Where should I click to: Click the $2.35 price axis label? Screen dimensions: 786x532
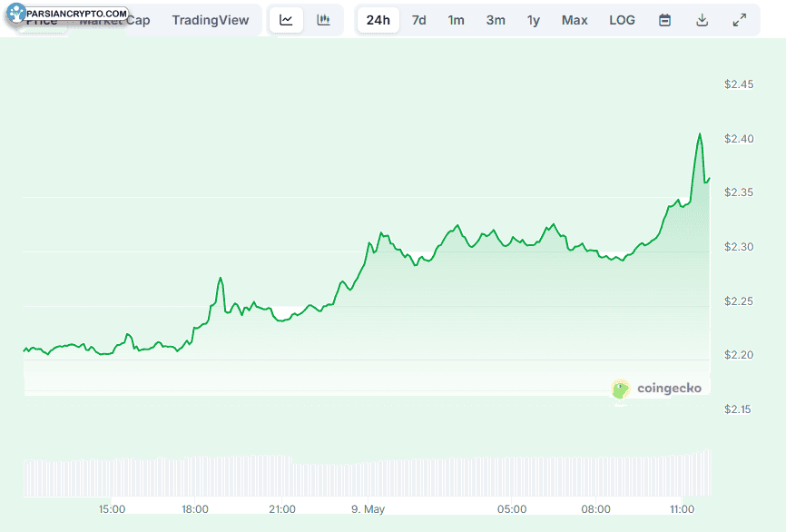point(739,192)
